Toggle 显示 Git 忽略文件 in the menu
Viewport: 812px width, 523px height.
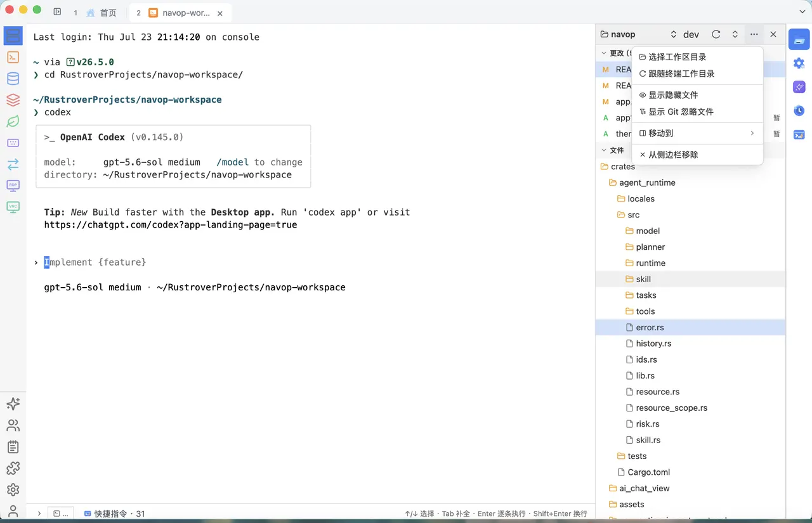[698, 112]
